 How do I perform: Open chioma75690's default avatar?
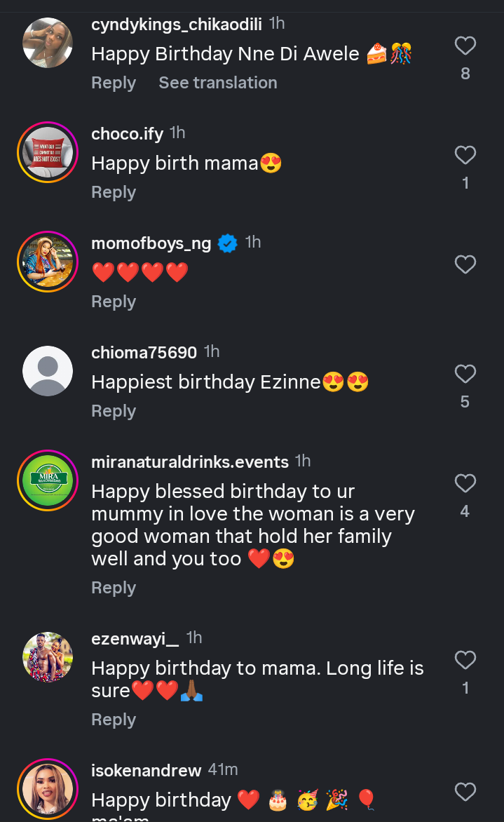pos(48,371)
